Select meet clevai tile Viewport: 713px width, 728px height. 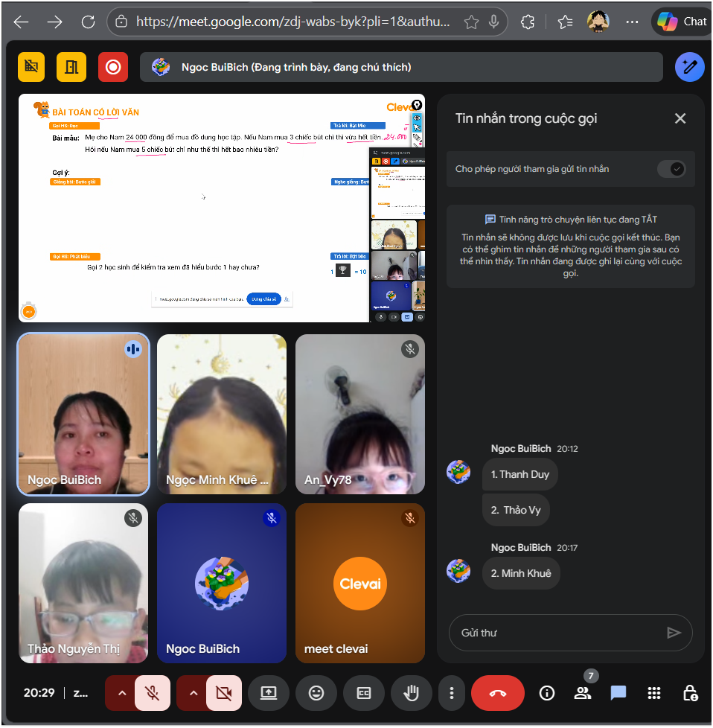pyautogui.click(x=359, y=583)
